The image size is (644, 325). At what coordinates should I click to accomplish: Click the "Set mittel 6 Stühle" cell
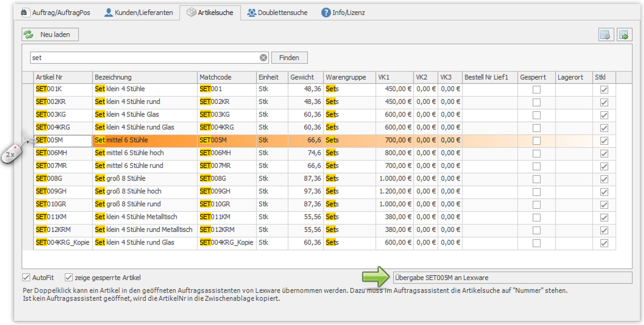coord(145,140)
